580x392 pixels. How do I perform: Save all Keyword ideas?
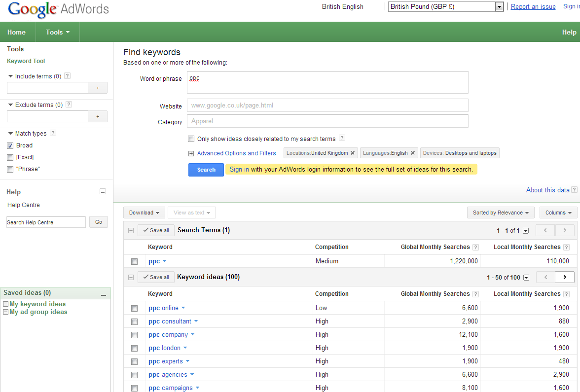coord(156,277)
